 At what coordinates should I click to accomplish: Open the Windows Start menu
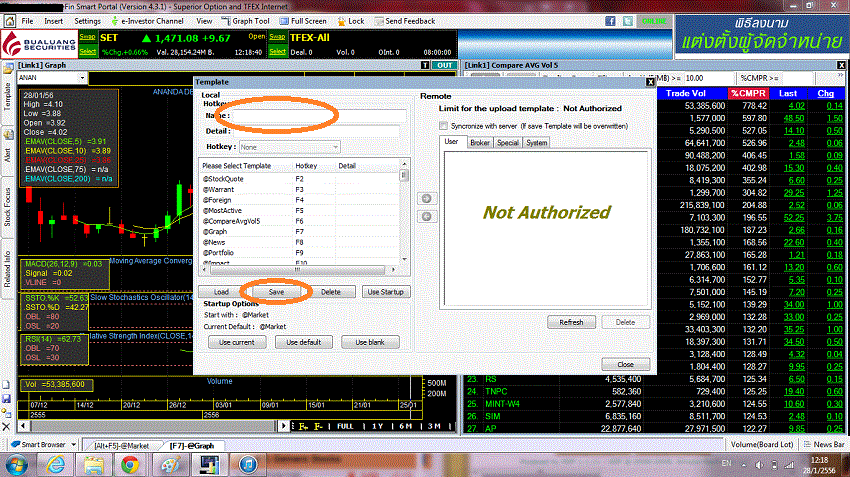pyautogui.click(x=16, y=465)
